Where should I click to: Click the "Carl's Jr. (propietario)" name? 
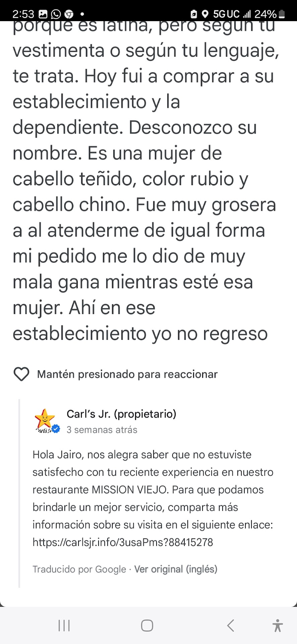tap(121, 414)
